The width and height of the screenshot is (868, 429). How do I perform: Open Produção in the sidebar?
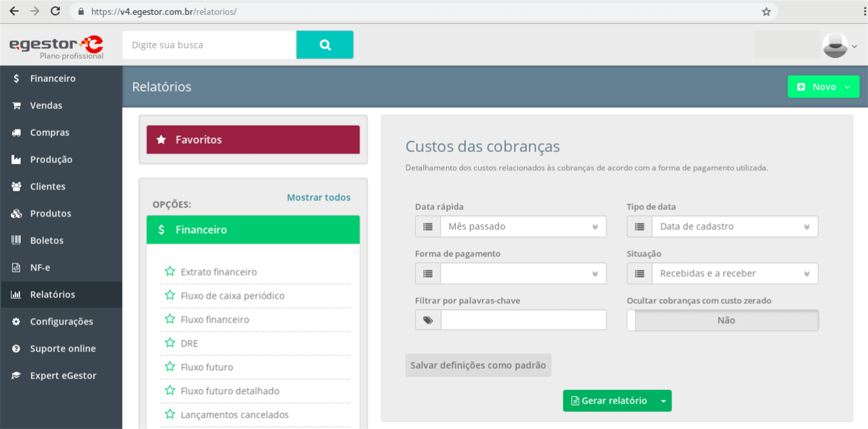61,159
